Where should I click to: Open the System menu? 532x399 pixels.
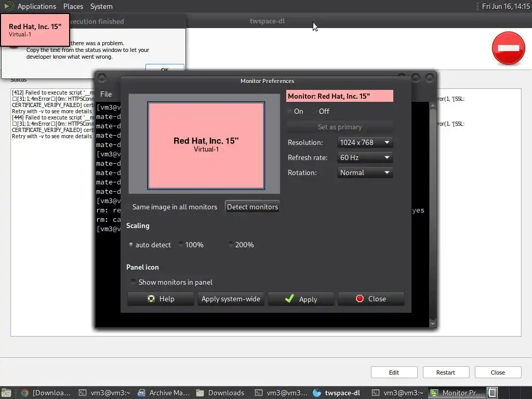(101, 6)
